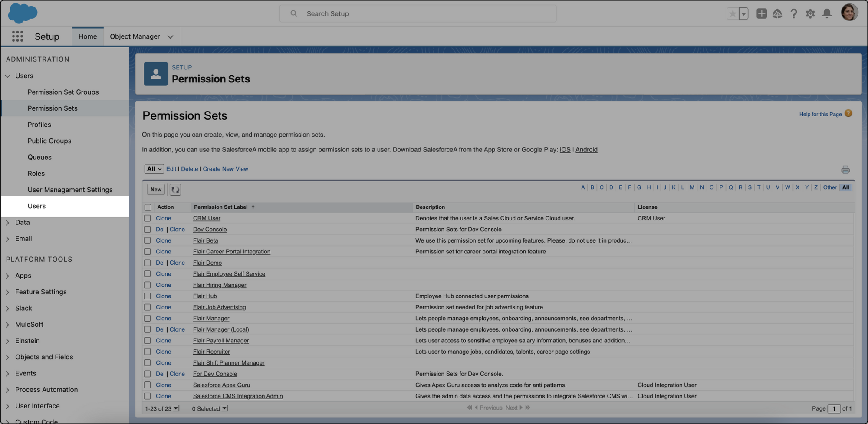Screen dimensions: 868x424
Task: Open the setup gear icon
Action: coord(810,13)
